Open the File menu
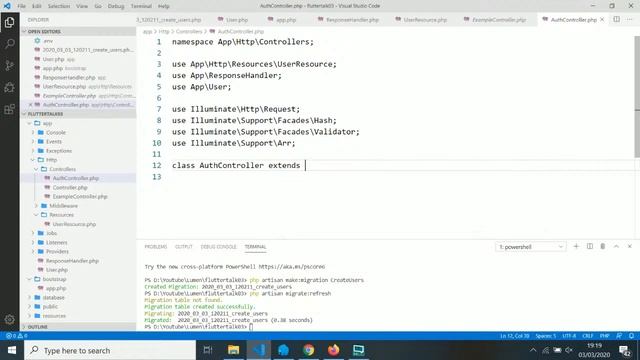 pos(21,6)
